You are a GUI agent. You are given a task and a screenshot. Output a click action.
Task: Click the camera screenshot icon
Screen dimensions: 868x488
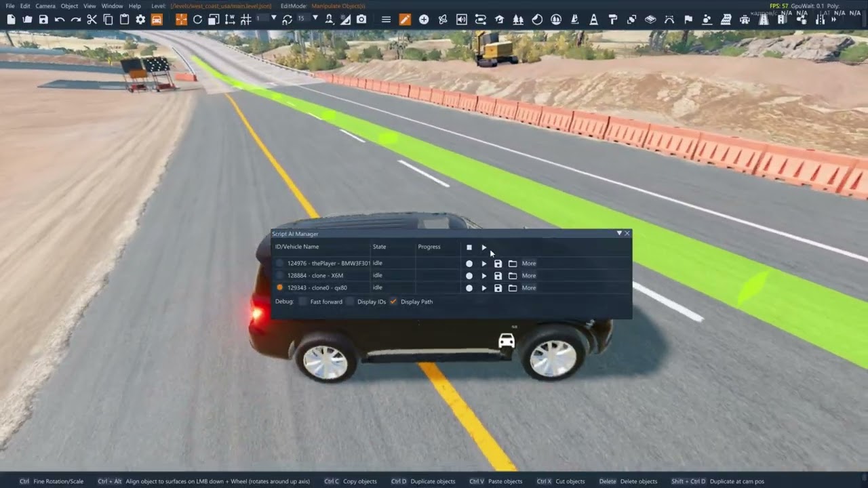(361, 20)
